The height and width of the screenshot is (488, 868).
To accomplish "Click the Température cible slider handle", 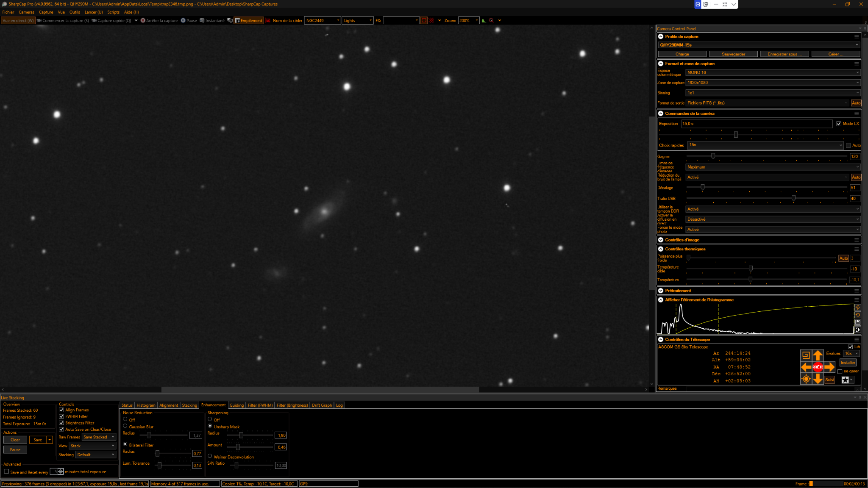I will (751, 269).
